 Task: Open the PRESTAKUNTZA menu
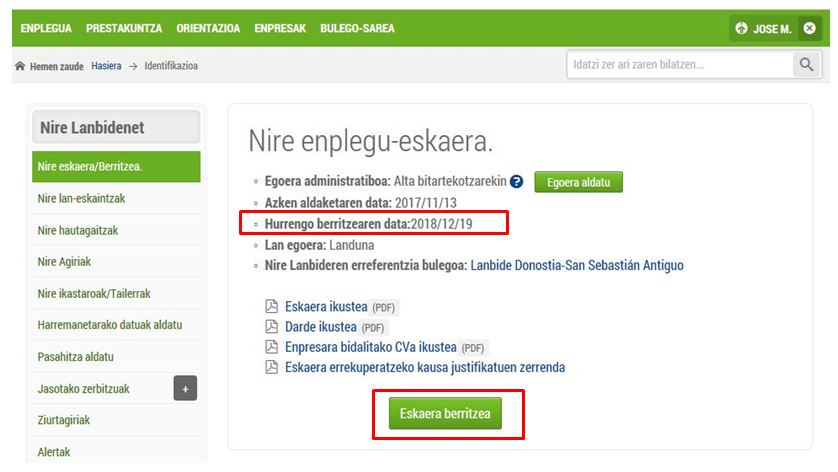point(124,28)
